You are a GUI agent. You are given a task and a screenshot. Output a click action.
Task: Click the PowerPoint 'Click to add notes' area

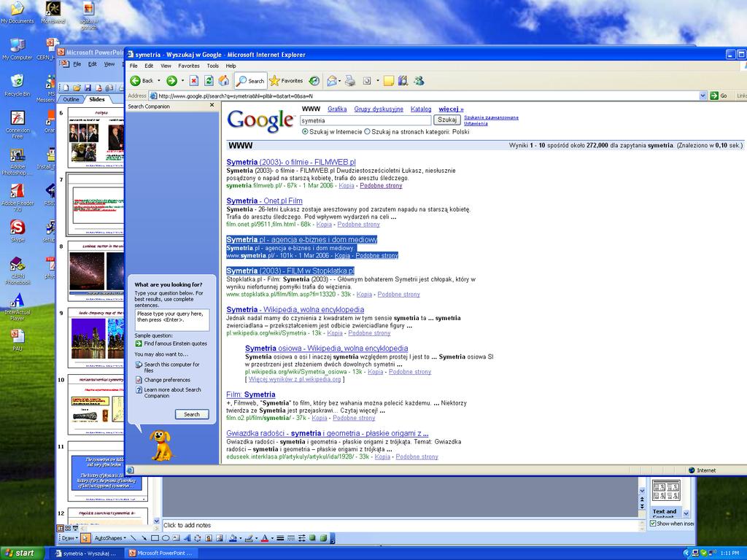pyautogui.click(x=400, y=525)
